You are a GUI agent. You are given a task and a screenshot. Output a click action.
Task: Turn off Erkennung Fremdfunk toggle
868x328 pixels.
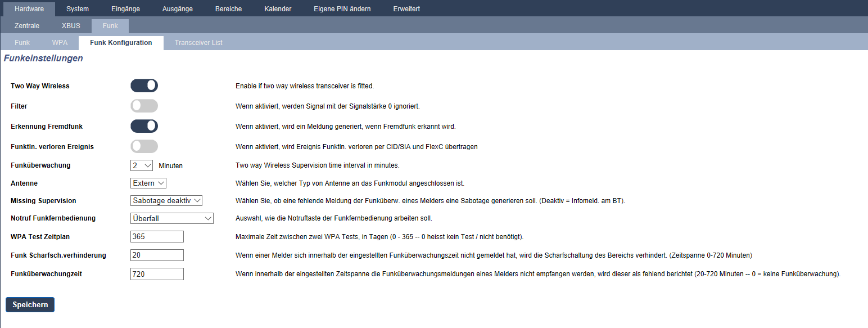pyautogui.click(x=144, y=126)
